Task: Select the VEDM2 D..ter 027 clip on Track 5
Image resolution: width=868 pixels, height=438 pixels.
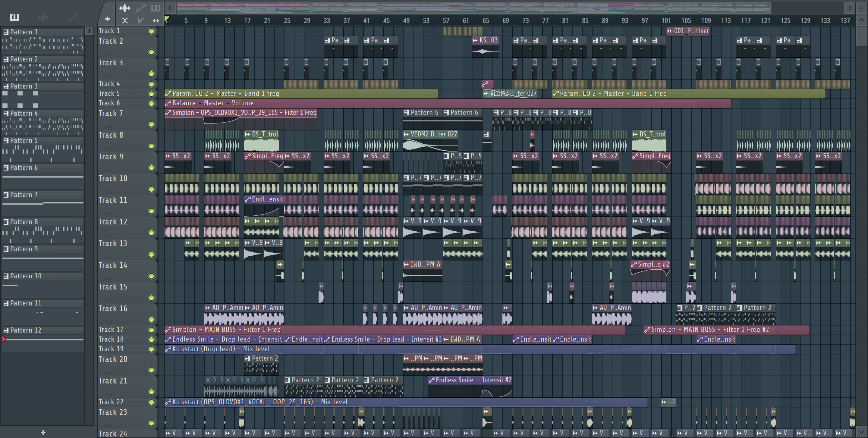Action: tap(510, 94)
